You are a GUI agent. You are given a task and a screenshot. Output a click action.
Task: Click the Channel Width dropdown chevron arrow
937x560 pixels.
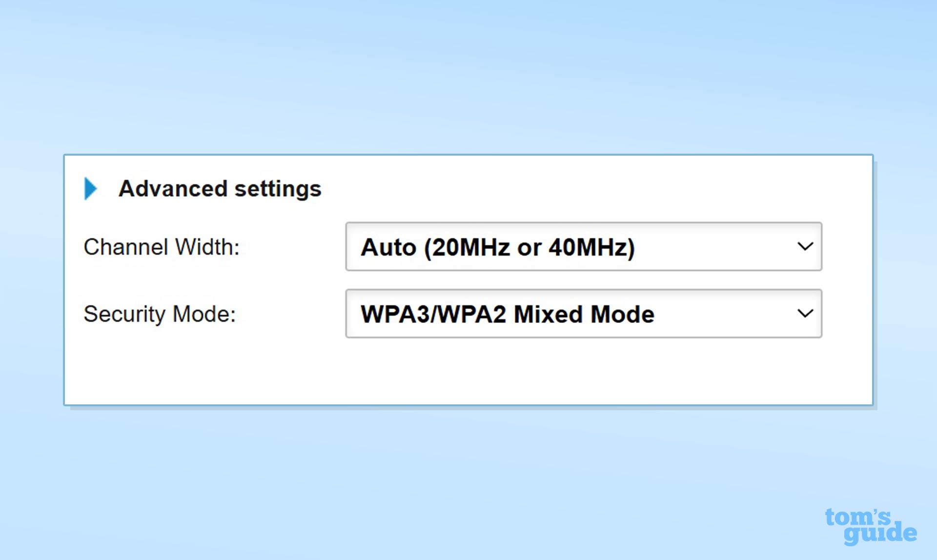coord(805,247)
